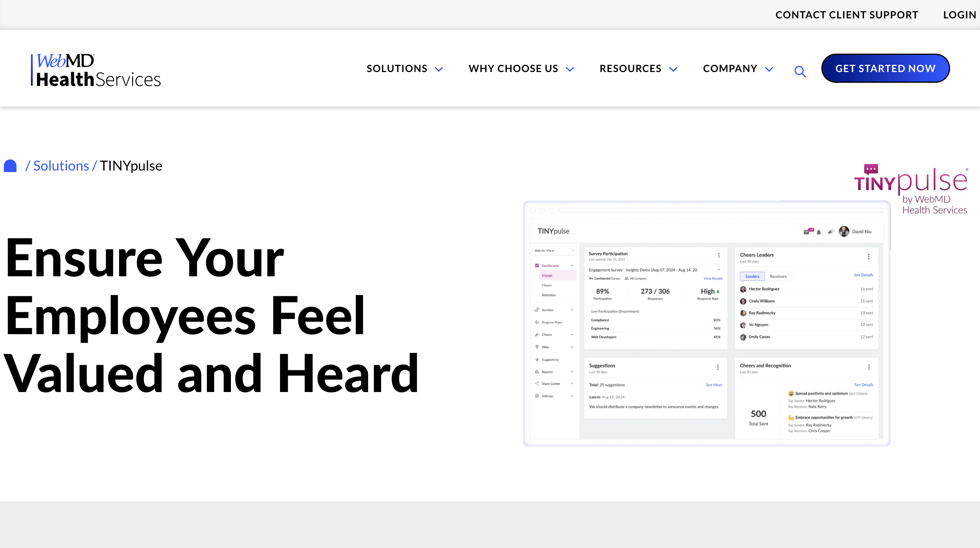Open the Dashboards icon in the sidebar
The height and width of the screenshot is (548, 980).
[537, 266]
